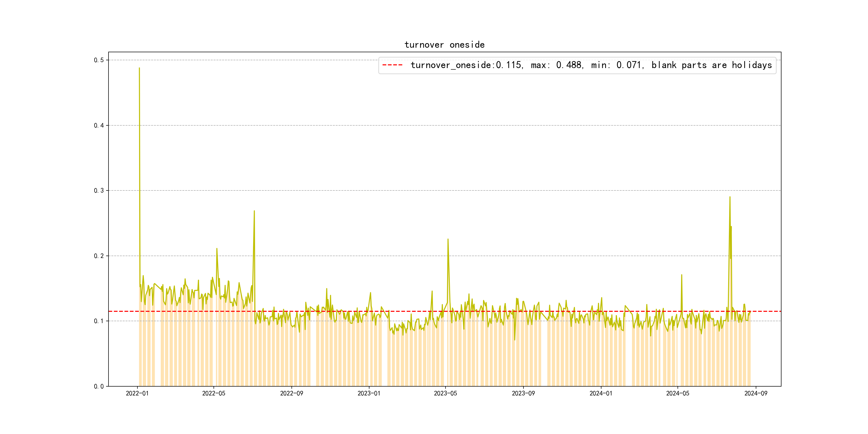Screen dimensions: 868x434
Task: Click the 0.0 y-axis tick label
Action: click(99, 386)
